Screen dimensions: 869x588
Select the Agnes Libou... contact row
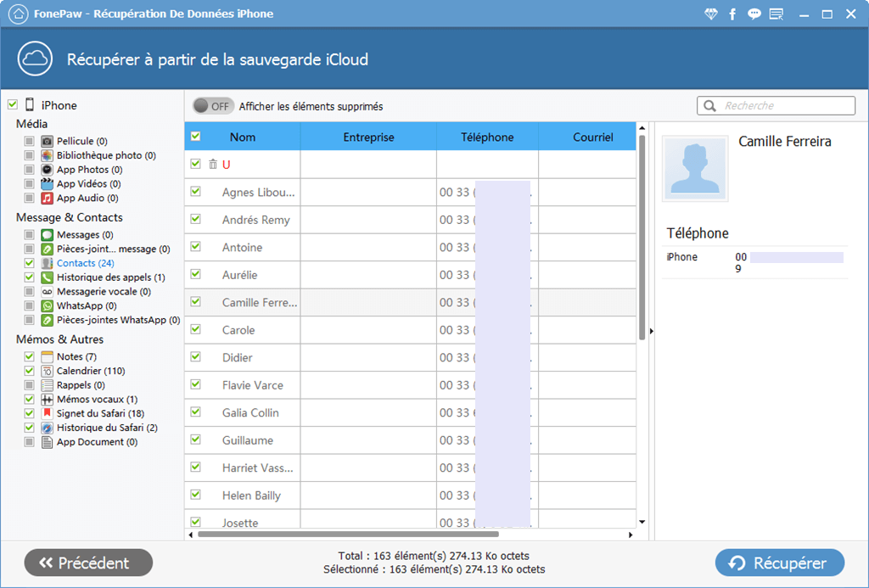pyautogui.click(x=410, y=193)
